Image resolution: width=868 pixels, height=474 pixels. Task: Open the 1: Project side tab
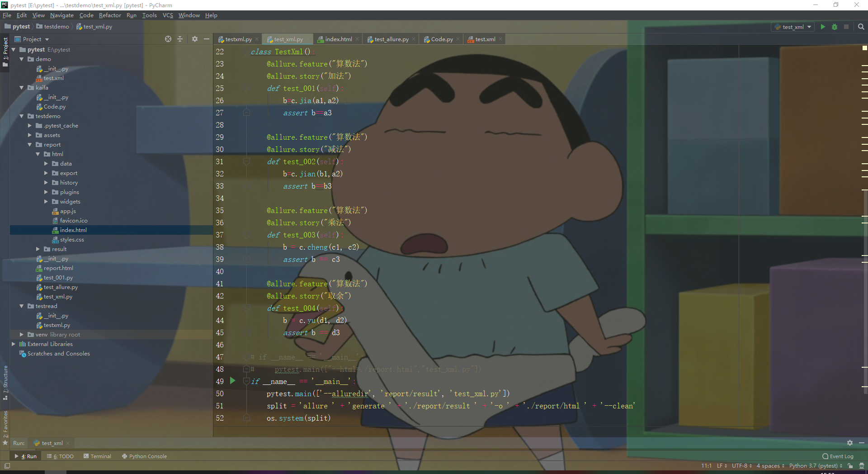tap(5, 52)
